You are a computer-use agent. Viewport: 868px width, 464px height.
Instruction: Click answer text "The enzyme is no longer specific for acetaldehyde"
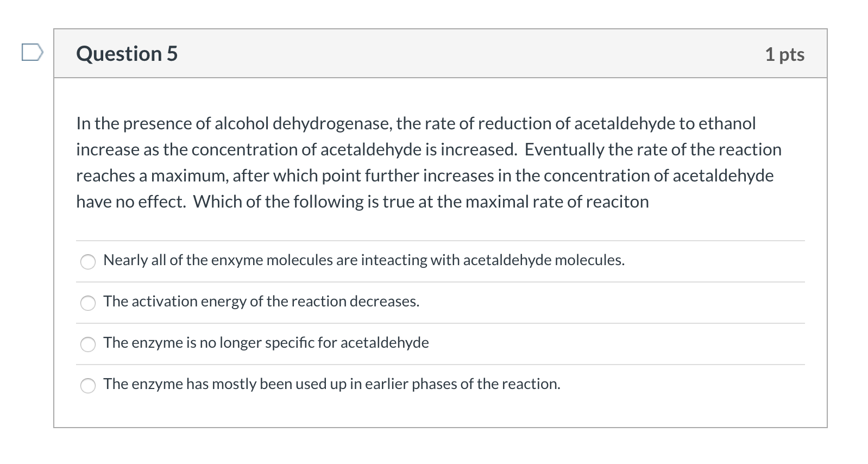[x=266, y=343]
